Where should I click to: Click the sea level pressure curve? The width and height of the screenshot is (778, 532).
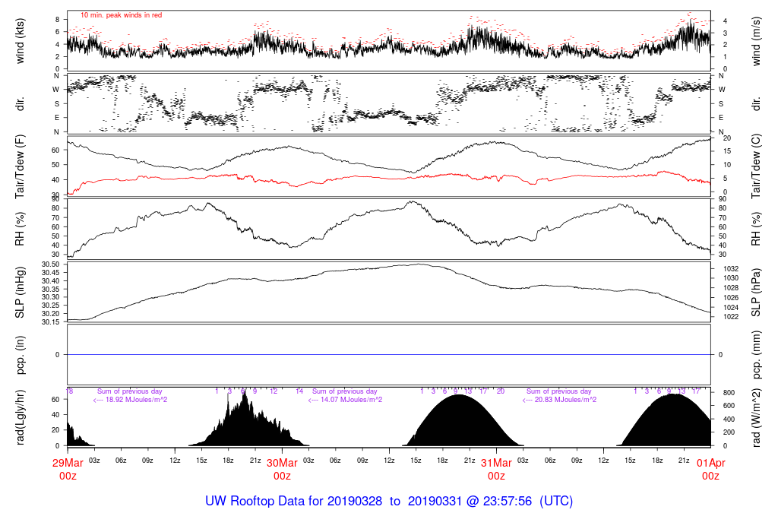coord(389,268)
